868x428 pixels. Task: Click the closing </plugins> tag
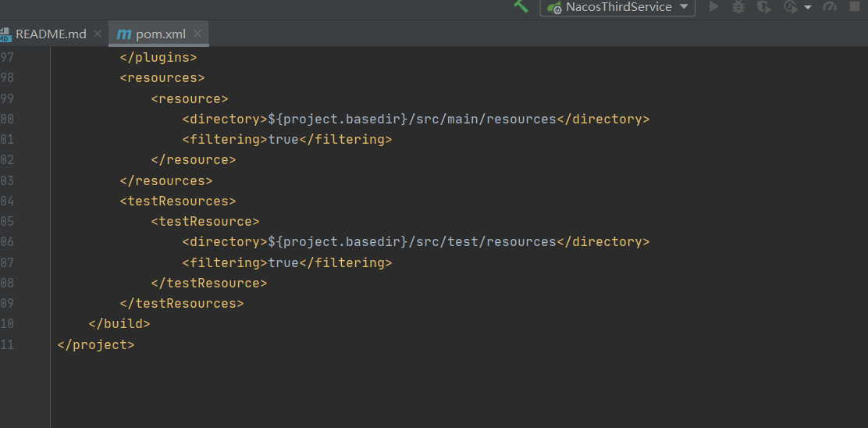point(158,57)
